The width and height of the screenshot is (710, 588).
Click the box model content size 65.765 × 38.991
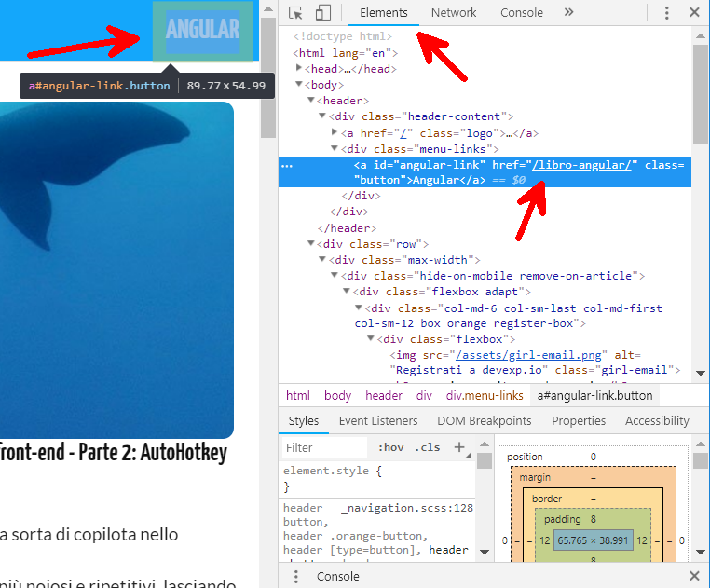tap(594, 540)
